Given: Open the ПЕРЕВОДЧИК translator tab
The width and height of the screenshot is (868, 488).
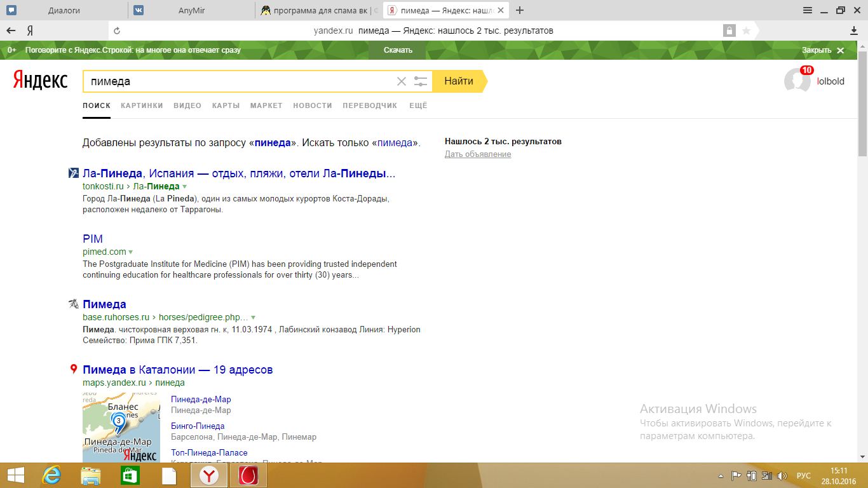Looking at the screenshot, I should pos(370,105).
